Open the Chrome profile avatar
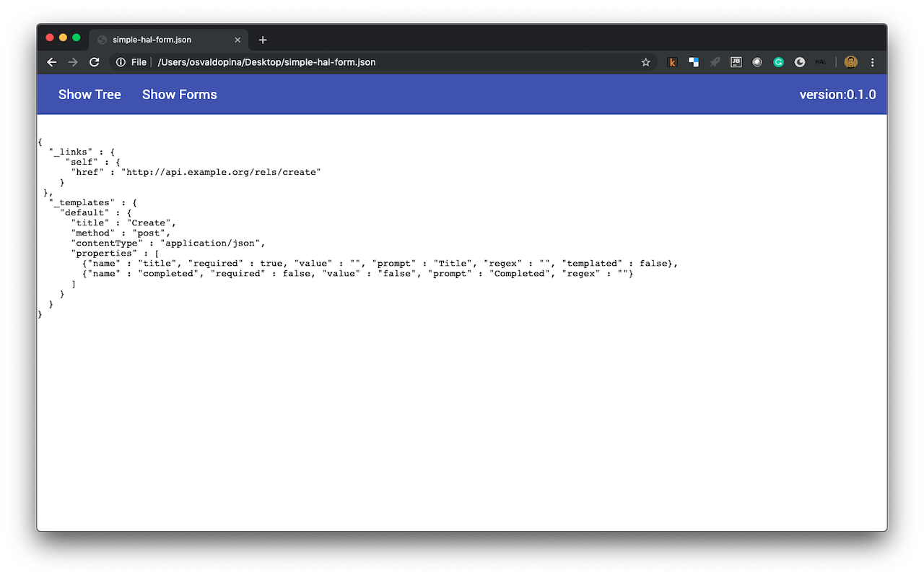The height and width of the screenshot is (578, 924). point(850,62)
